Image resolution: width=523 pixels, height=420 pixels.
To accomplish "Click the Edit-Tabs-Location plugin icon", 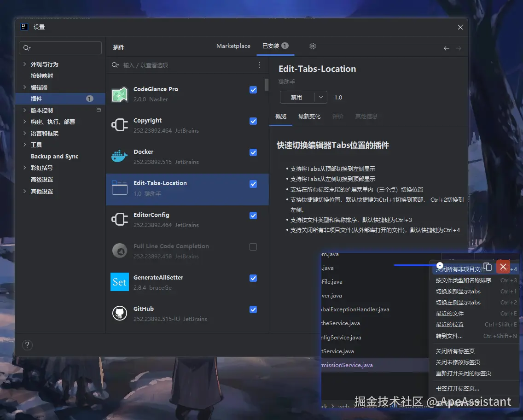I will pos(119,187).
